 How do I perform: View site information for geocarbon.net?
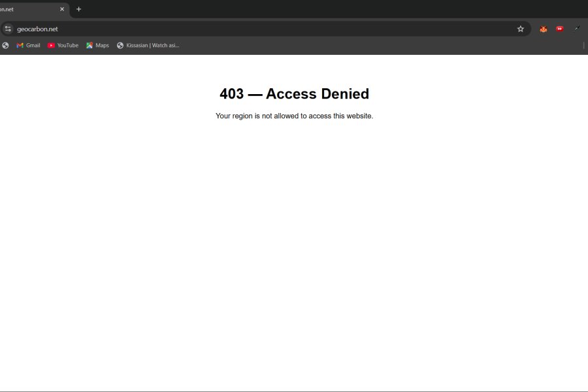pos(8,29)
